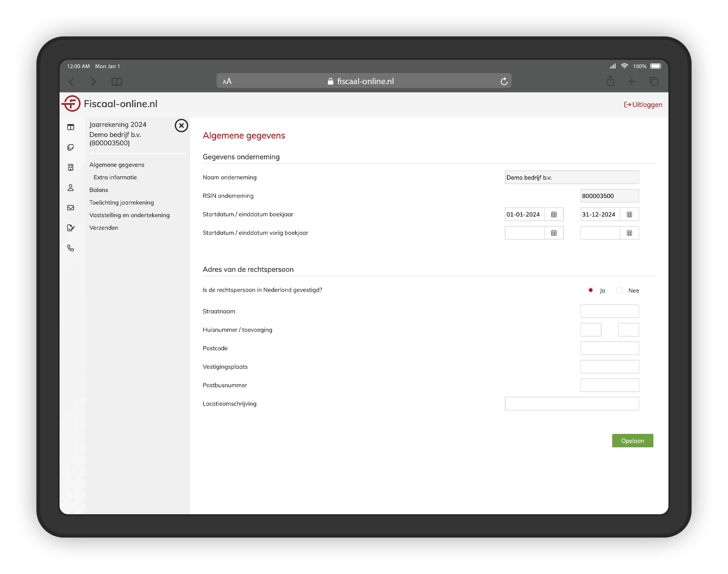The image size is (728, 574).
Task: Open browser bookmarks book icon
Action: point(117,82)
